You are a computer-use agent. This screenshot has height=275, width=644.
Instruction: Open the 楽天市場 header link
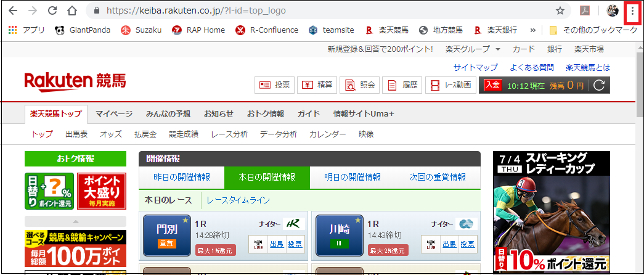589,49
